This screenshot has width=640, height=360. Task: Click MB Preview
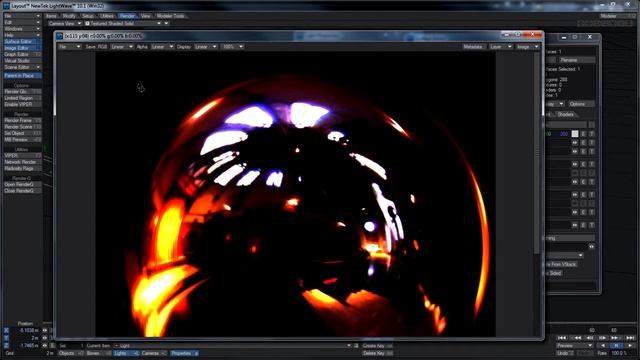coord(22,140)
